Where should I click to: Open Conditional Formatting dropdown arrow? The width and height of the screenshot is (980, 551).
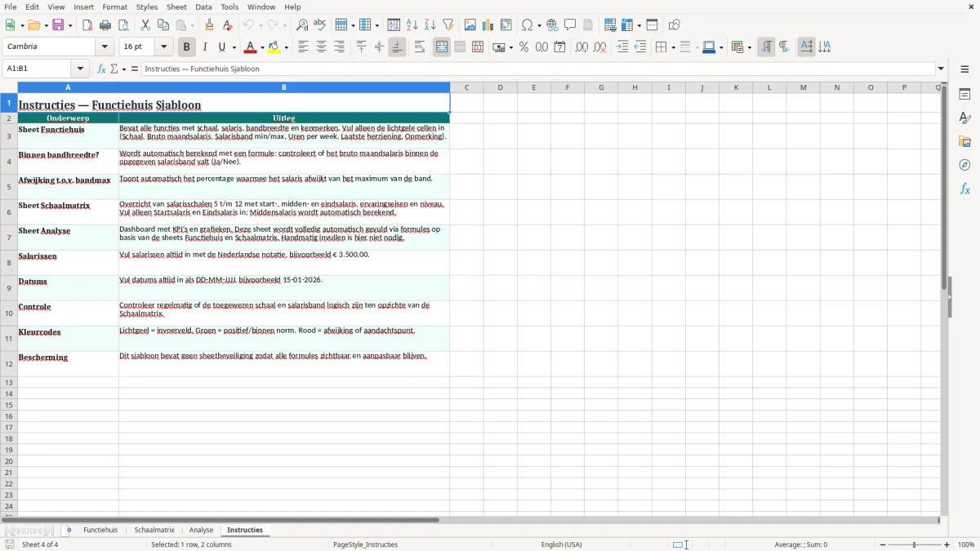pos(749,47)
